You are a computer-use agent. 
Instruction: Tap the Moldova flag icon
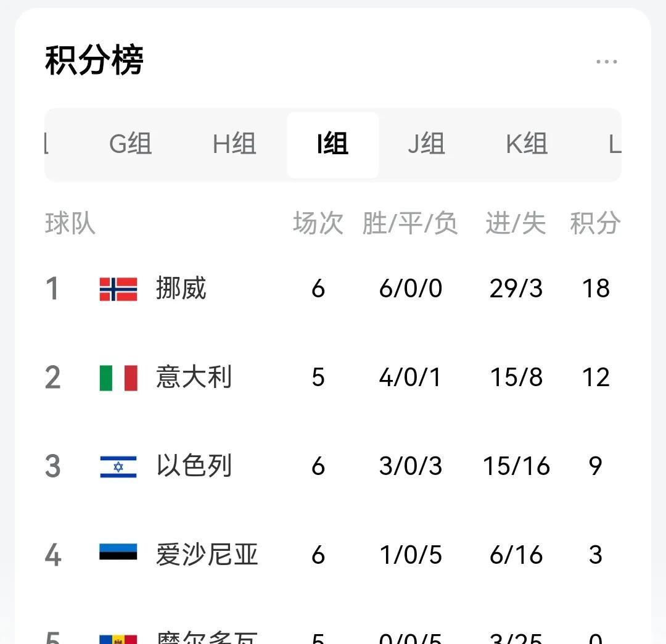pos(118,638)
